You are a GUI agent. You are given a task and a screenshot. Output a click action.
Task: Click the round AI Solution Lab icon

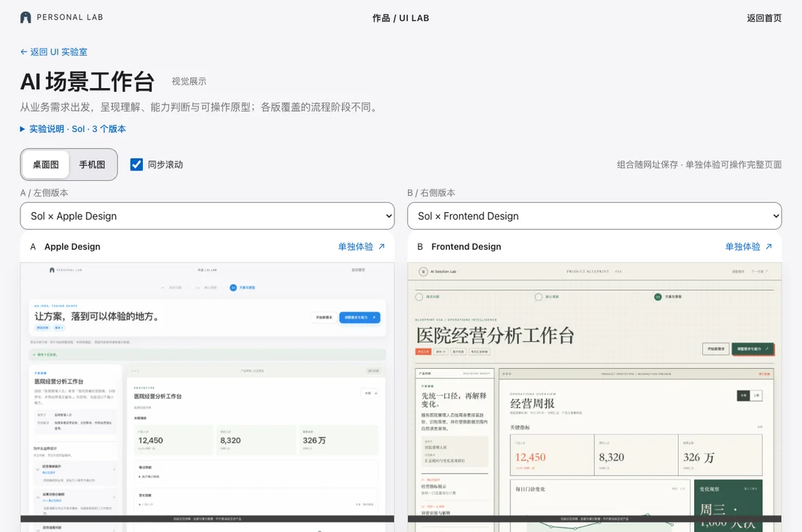(423, 271)
